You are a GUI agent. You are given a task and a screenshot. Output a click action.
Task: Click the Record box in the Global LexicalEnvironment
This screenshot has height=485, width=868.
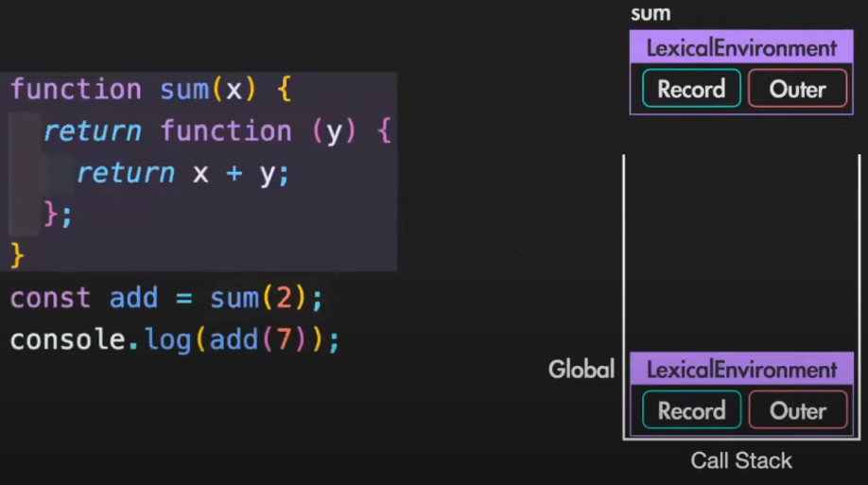click(691, 409)
